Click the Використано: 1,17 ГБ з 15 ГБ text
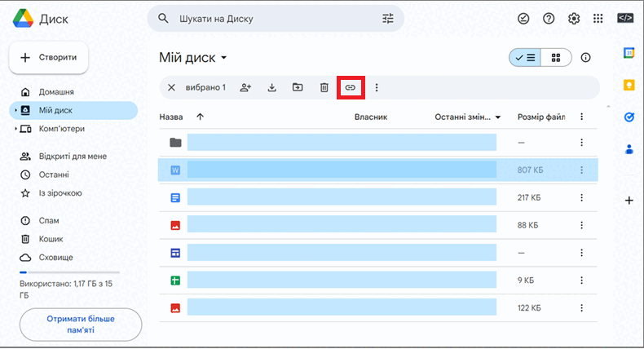This screenshot has width=644, height=349. click(x=66, y=289)
